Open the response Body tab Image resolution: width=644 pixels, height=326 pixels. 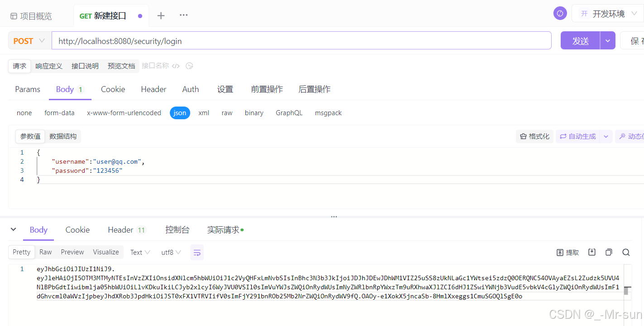[x=38, y=230]
